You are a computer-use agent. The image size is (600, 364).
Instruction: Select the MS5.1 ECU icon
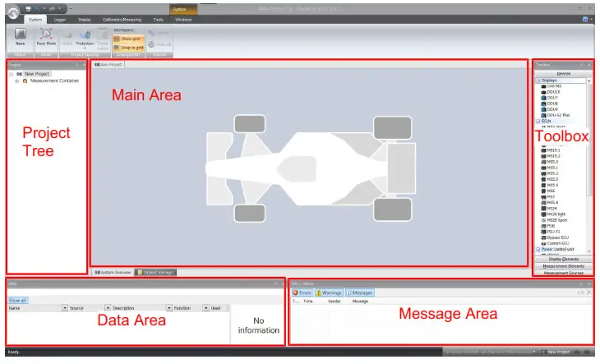543,168
